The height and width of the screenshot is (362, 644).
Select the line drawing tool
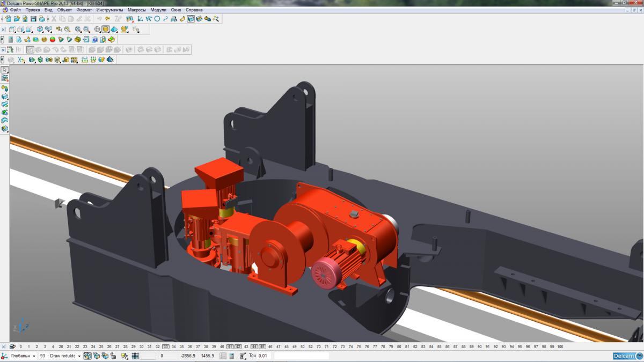(149, 19)
